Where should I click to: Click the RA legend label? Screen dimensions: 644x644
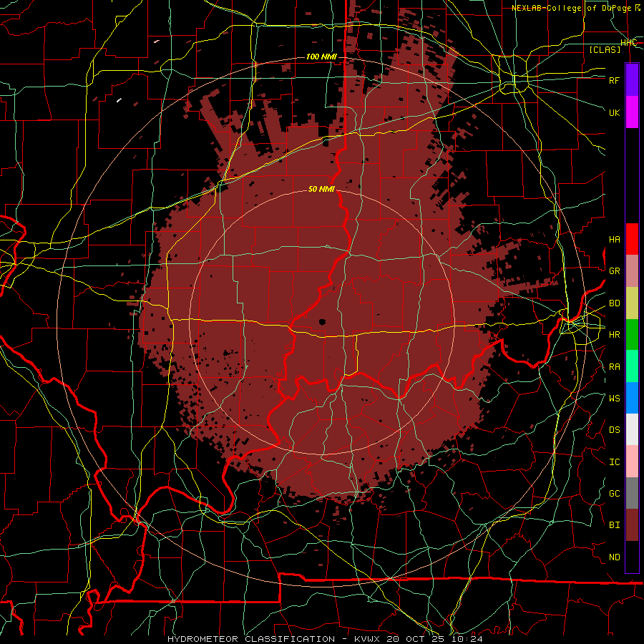pyautogui.click(x=615, y=367)
